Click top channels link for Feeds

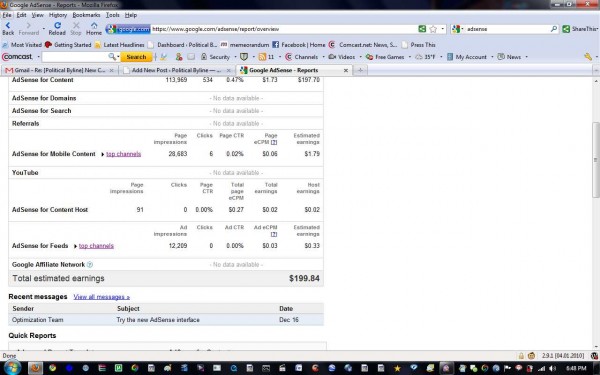(96, 246)
